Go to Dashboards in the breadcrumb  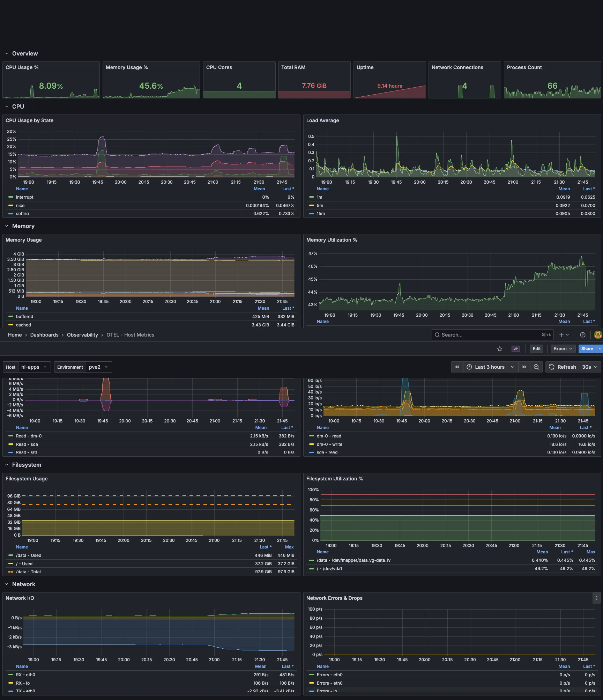44,335
